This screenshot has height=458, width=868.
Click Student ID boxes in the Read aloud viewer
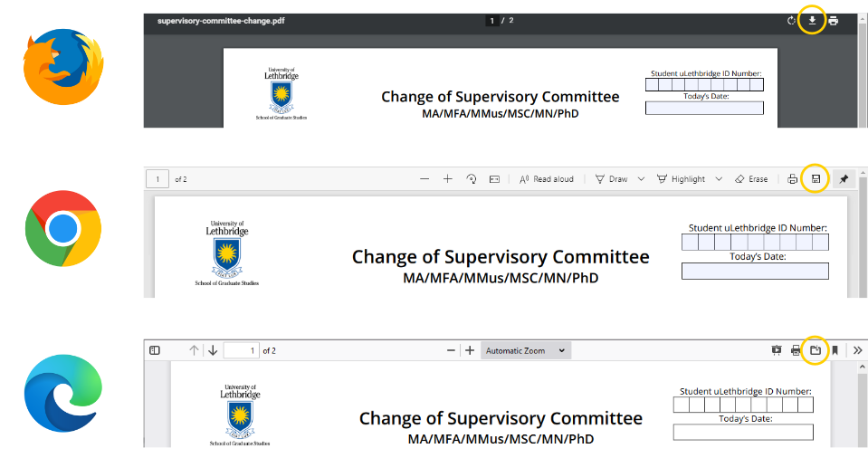pos(755,242)
